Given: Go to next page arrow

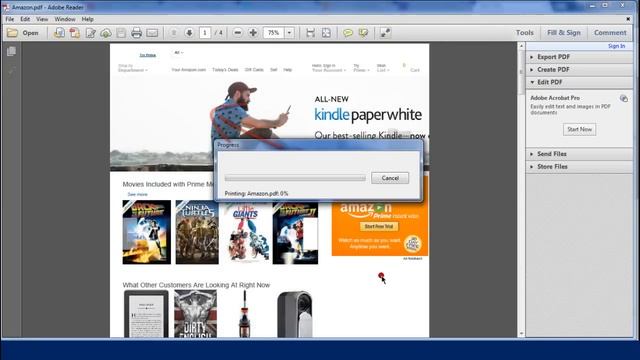Looking at the screenshot, I should [189, 33].
